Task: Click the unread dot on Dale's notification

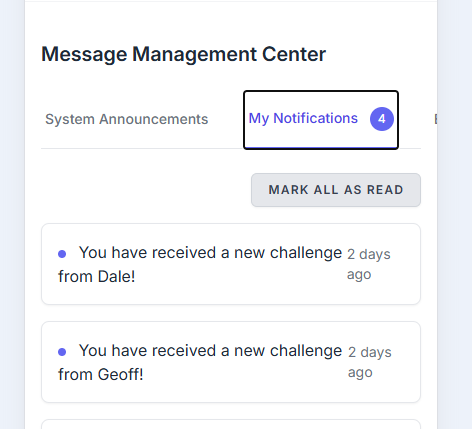Action: click(62, 254)
